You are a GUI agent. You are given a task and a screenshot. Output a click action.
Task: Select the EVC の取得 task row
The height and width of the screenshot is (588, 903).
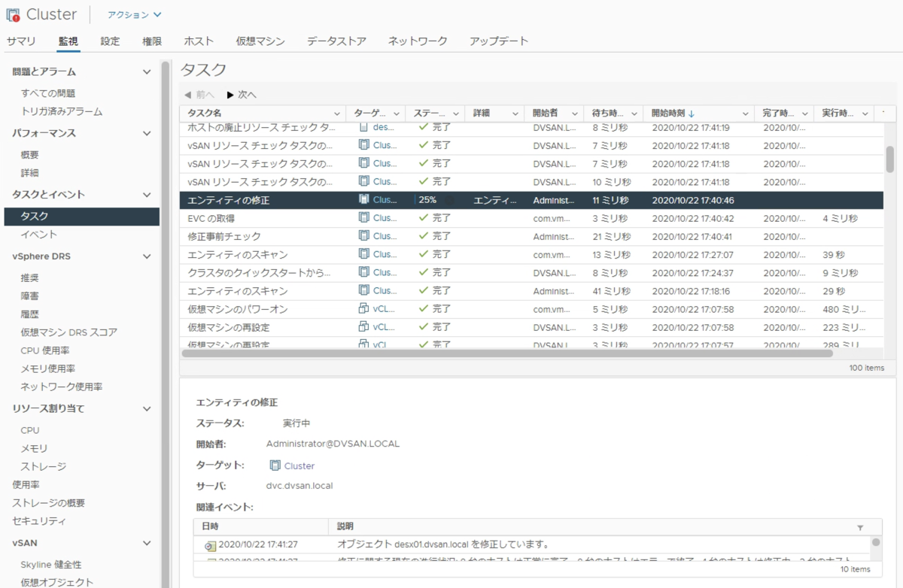(532, 218)
